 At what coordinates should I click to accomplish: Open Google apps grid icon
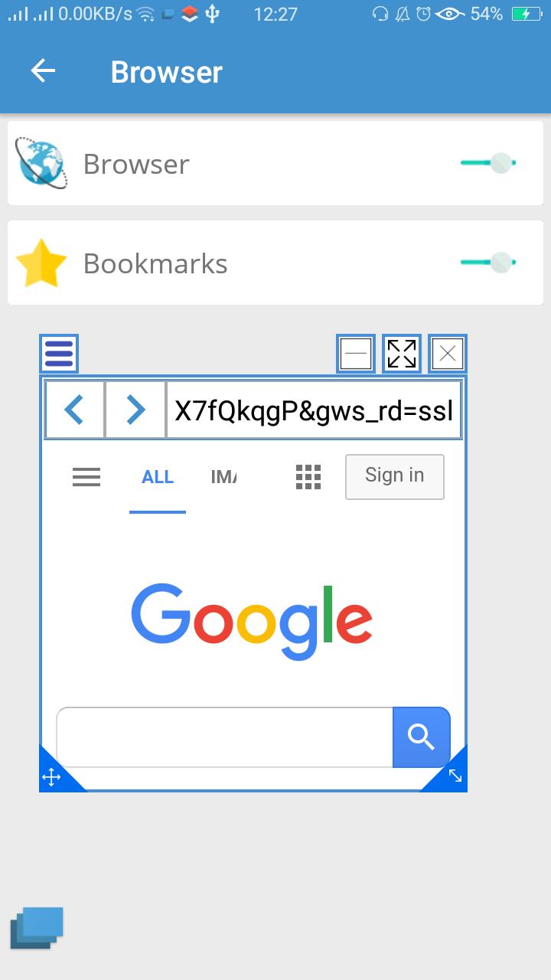308,476
